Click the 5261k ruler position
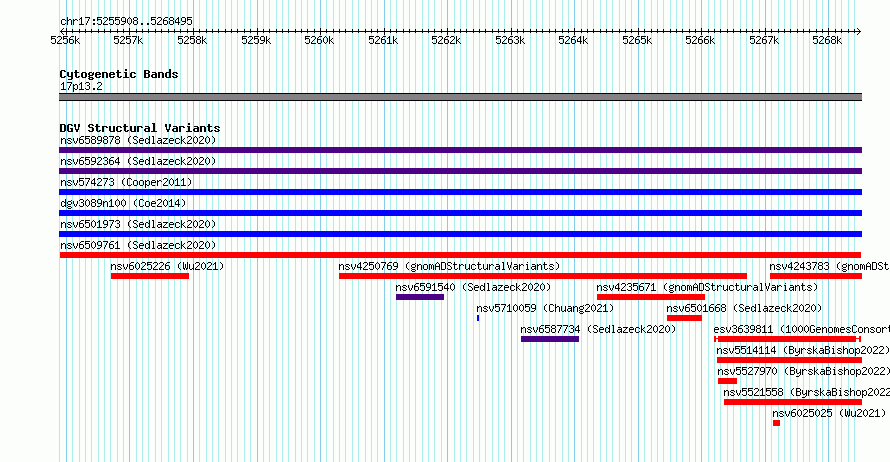This screenshot has height=462, width=890. pyautogui.click(x=383, y=40)
